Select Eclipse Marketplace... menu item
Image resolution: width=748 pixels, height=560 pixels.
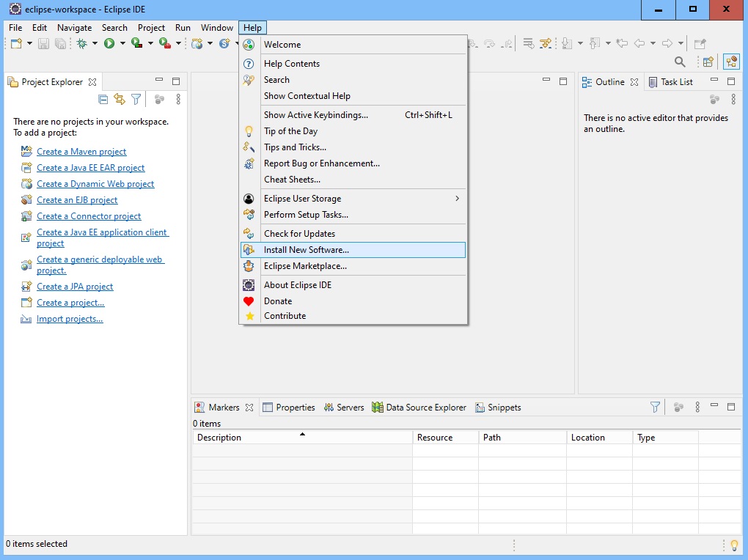pos(353,266)
